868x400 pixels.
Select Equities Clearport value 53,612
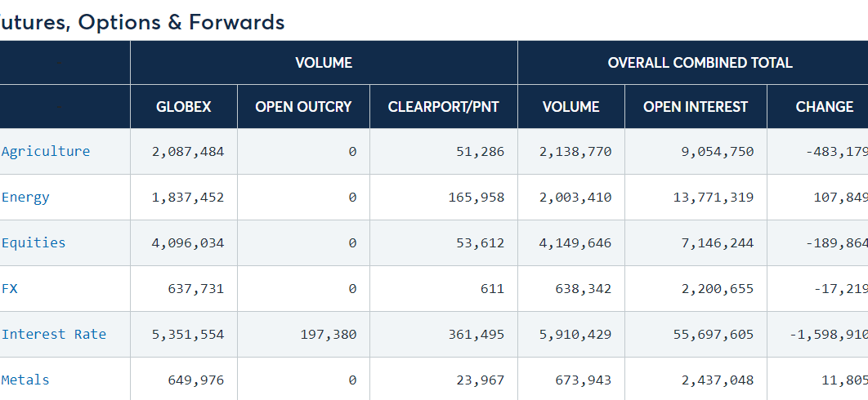point(481,242)
